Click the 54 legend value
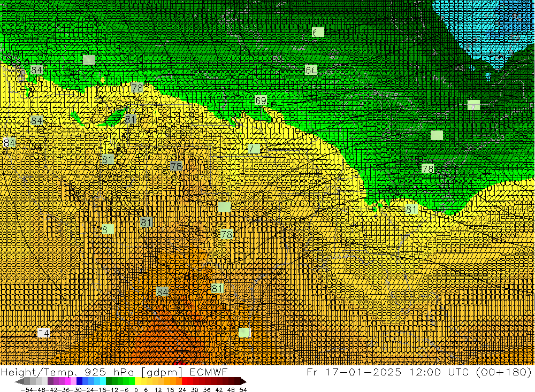This screenshot has height=392, width=535. point(243,390)
